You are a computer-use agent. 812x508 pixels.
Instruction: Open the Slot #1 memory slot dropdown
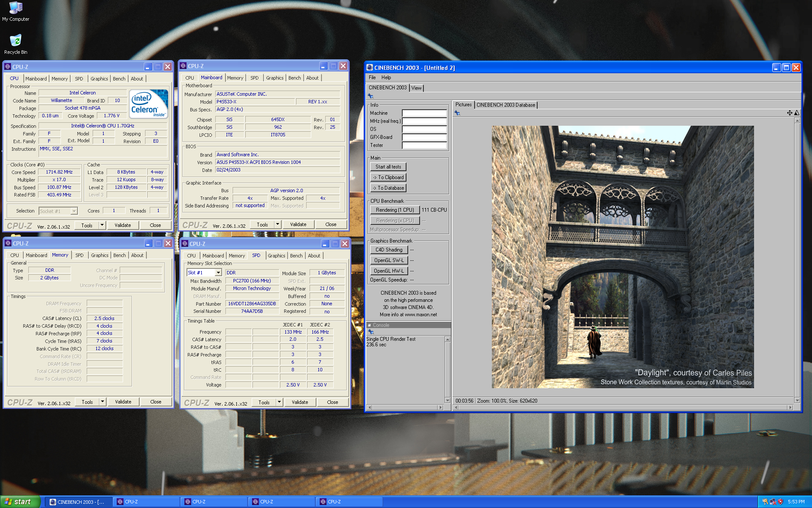click(218, 273)
